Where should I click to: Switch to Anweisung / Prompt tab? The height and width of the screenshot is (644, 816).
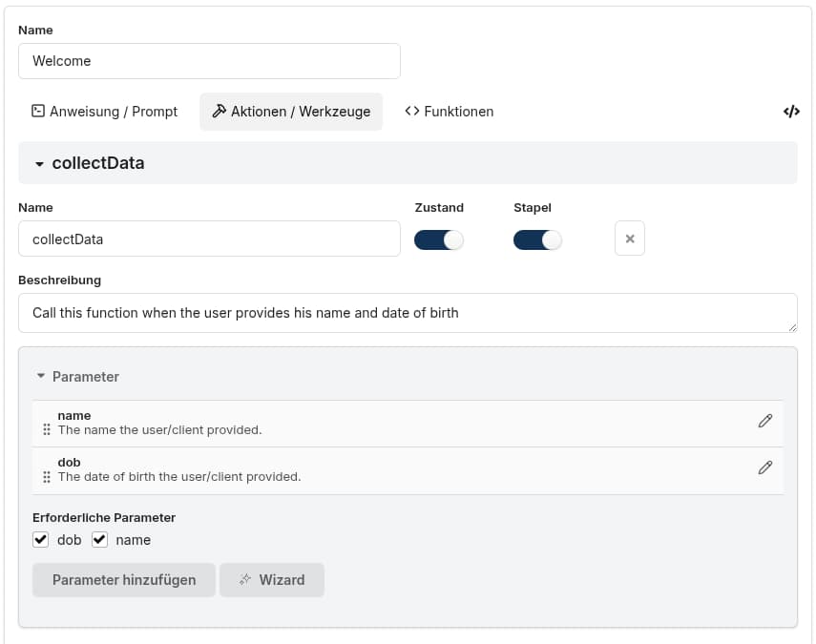coord(104,112)
